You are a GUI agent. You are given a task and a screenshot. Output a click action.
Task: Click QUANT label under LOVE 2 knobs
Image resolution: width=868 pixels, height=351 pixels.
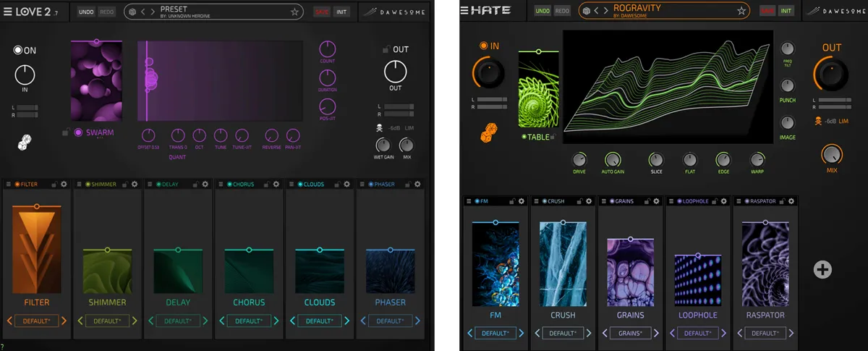click(177, 156)
